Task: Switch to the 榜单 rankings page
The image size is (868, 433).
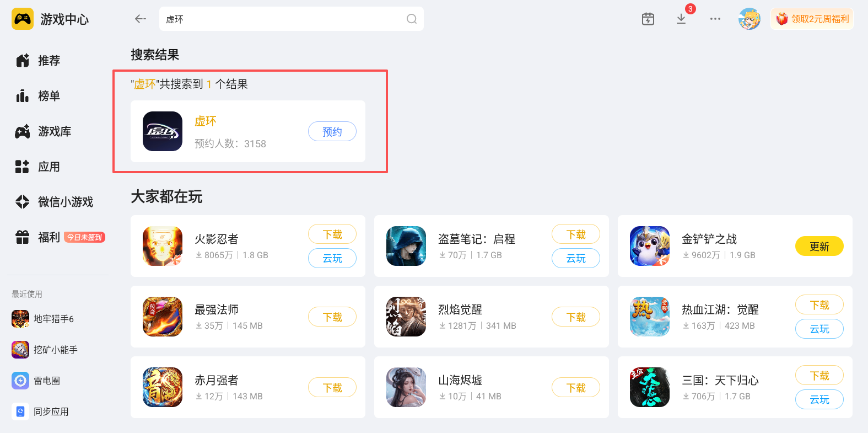Action: pyautogui.click(x=38, y=96)
